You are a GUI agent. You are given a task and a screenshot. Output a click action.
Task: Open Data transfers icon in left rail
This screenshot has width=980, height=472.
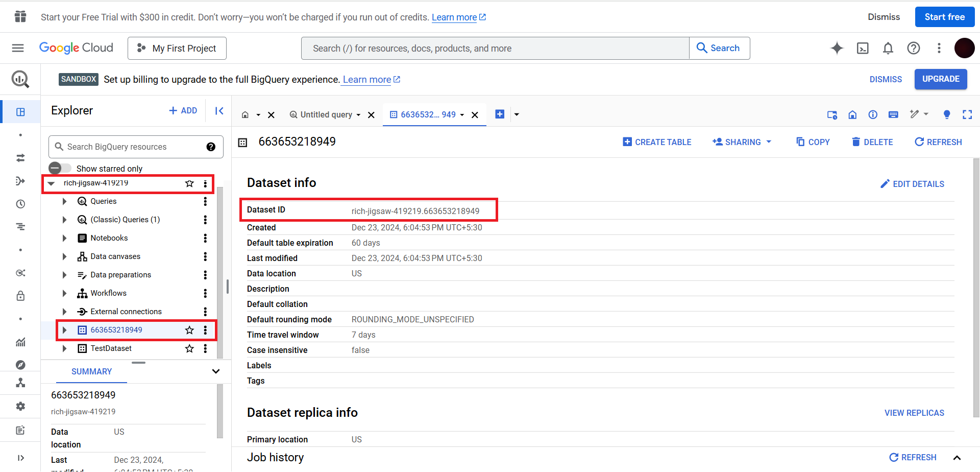[20, 158]
